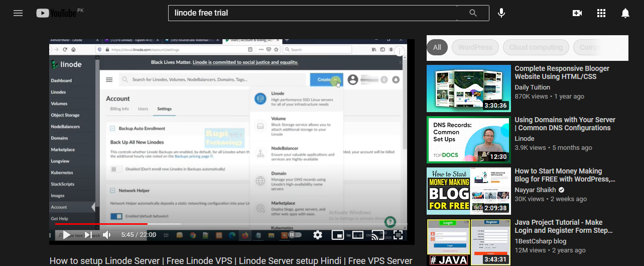Open title Using Domains with Your Server
Image resolution: width=644 pixels, height=266 pixels.
coord(565,124)
